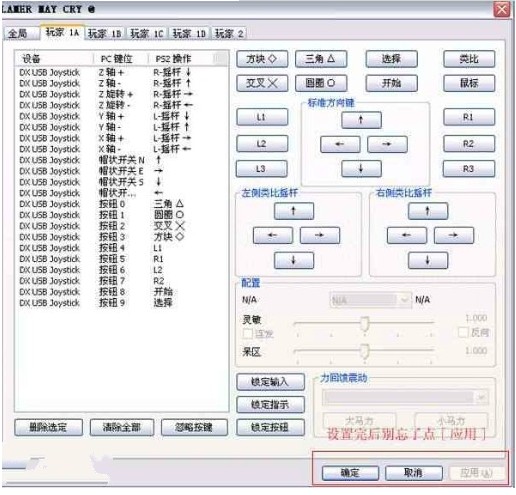Viewport: 516px width, 495px height.
Task: Click the Cross ✕ (交叉) button
Action: [x=262, y=83]
